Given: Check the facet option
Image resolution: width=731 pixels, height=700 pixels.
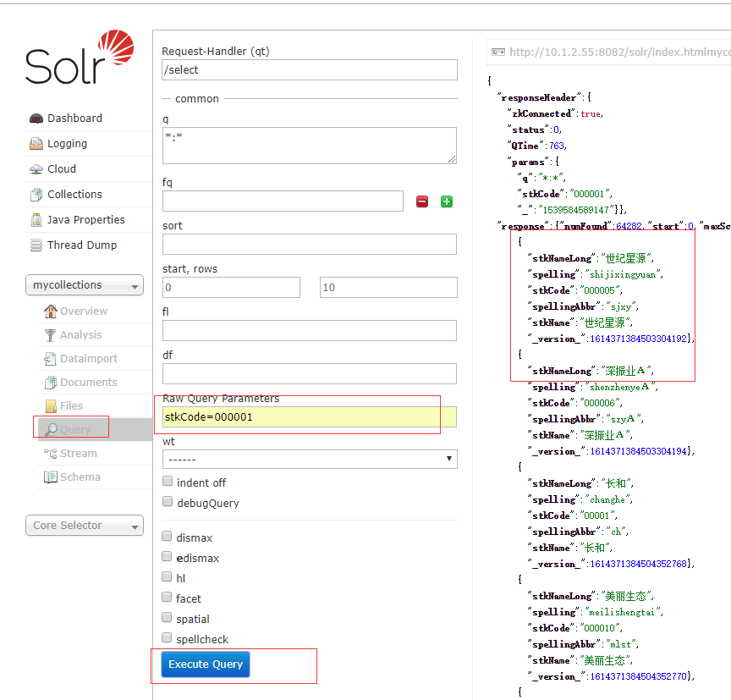Looking at the screenshot, I should coord(168,598).
